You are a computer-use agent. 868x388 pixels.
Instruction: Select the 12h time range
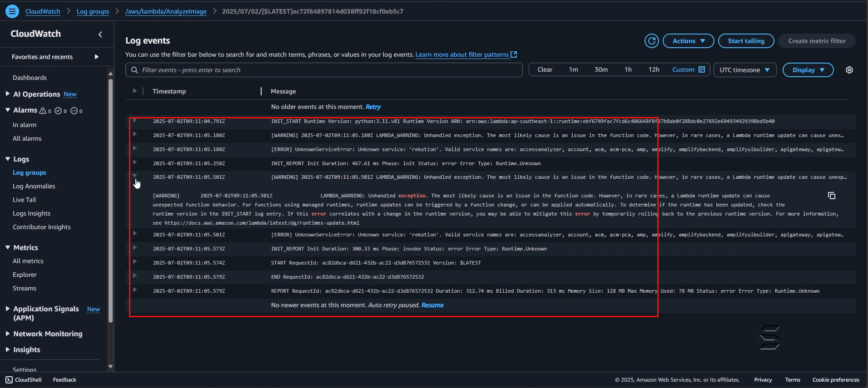tap(654, 69)
